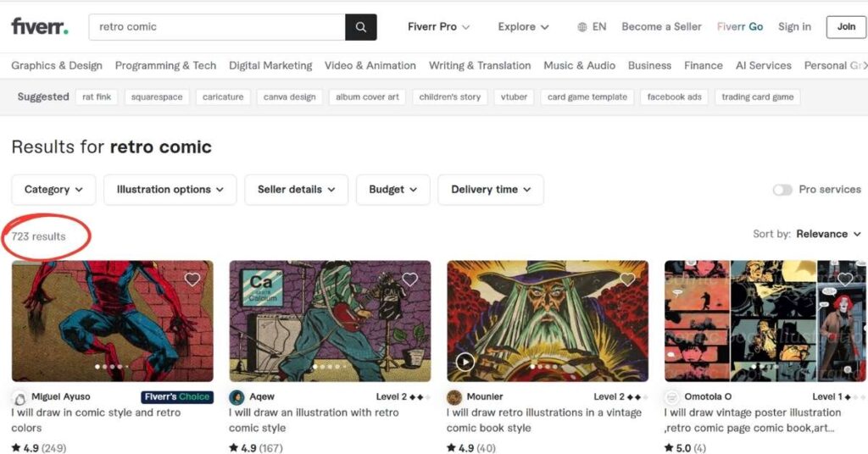Click the Fiverr's Choice badge
Viewport: 868px width, 454px height.
(177, 397)
